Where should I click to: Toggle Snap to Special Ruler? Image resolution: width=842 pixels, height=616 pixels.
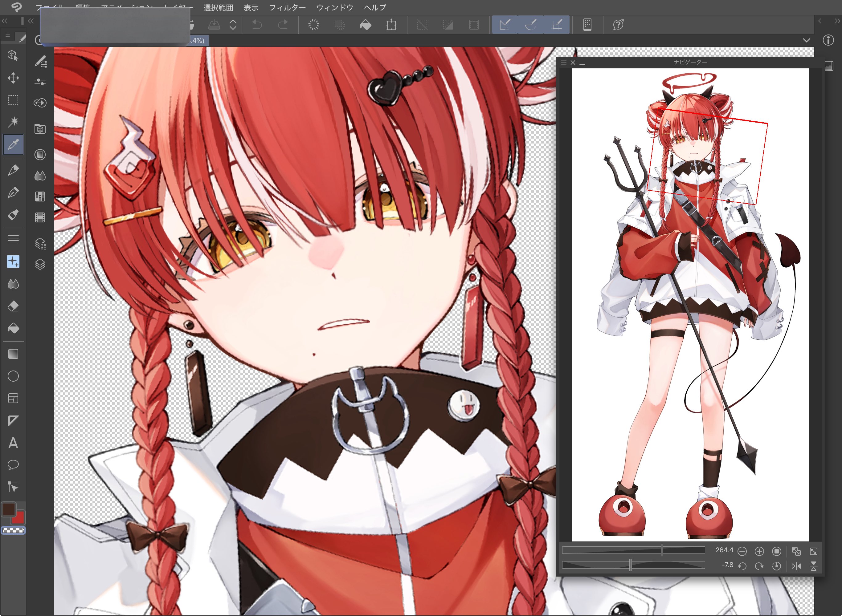[x=530, y=25]
